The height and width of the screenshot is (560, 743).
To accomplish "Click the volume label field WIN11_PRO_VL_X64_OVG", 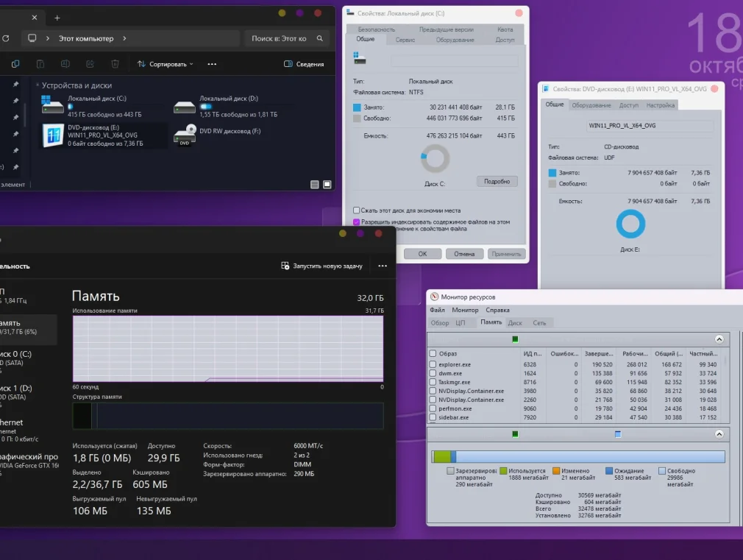I will click(630, 126).
